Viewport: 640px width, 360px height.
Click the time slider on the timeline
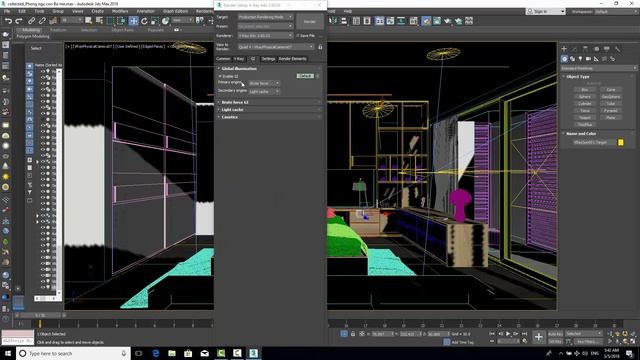[40, 316]
